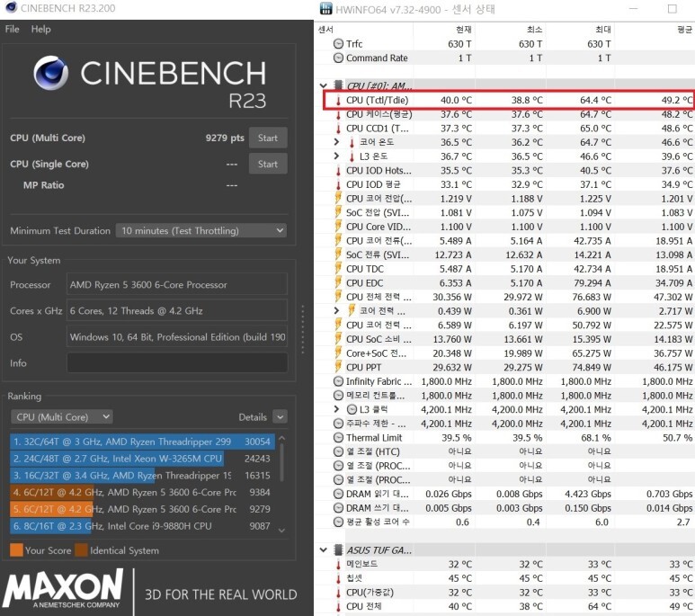Click the 메인보드 thermometer icon

tap(338, 564)
